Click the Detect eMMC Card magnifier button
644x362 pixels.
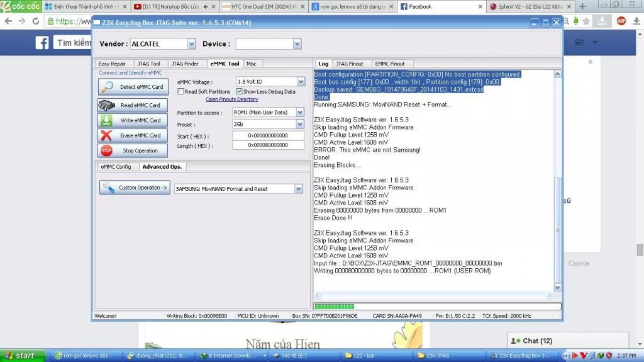click(x=133, y=87)
